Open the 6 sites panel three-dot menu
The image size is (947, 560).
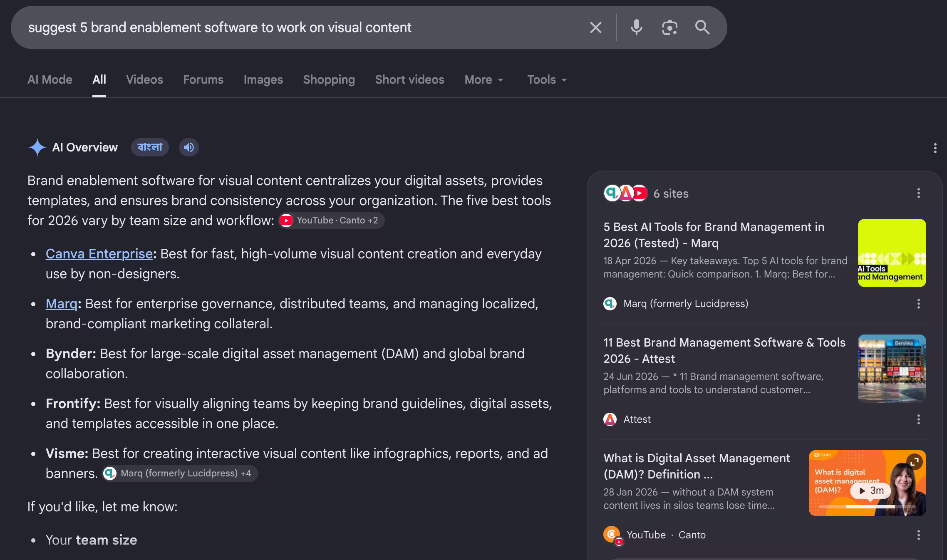(918, 193)
